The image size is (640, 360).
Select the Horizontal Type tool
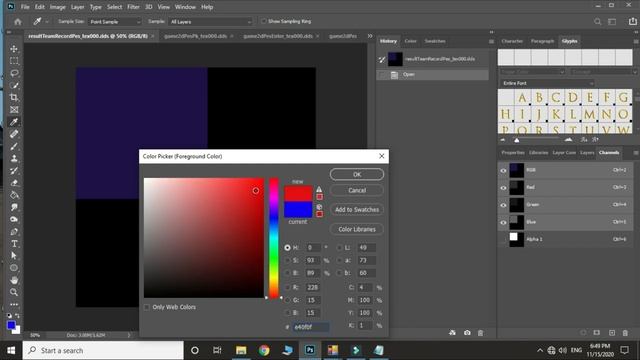[x=14, y=244]
